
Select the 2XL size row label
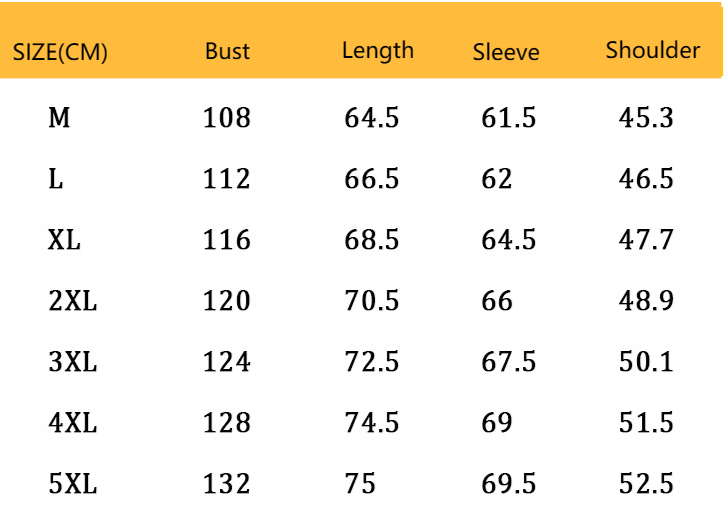(x=72, y=302)
